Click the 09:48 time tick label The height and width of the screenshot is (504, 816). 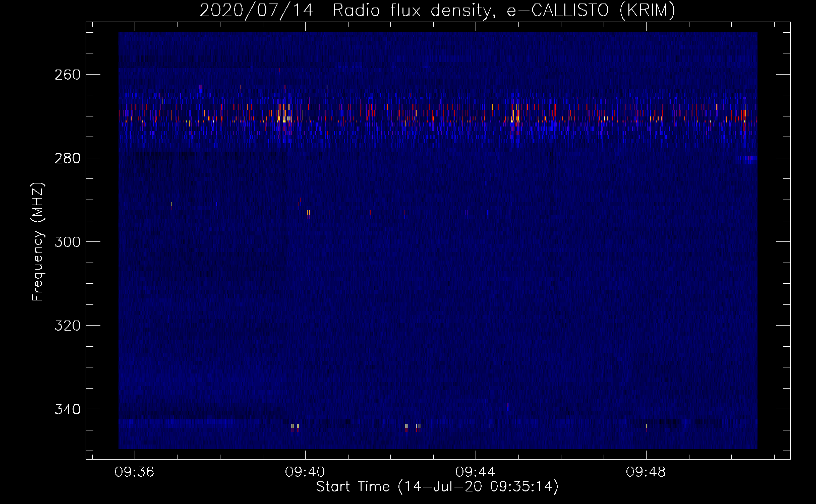click(x=646, y=472)
